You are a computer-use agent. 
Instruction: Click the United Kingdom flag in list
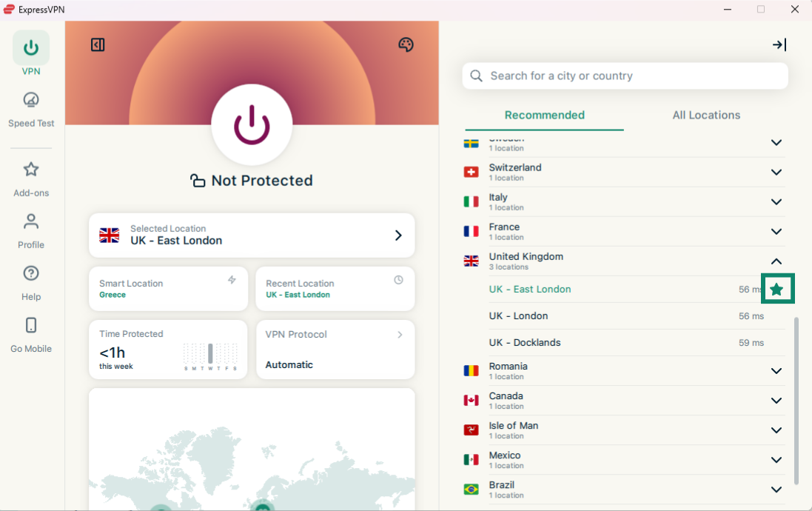tap(472, 261)
